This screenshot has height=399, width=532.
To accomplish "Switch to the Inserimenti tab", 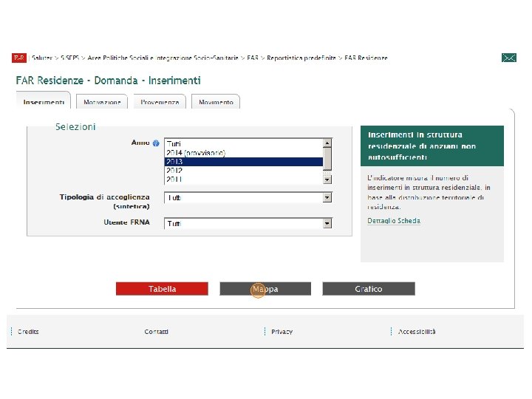I will [44, 100].
